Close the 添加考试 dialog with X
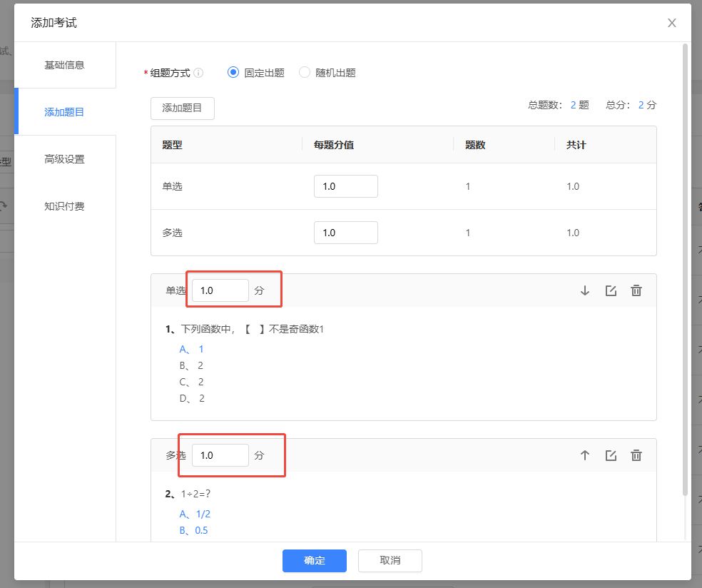702x588 pixels. click(x=671, y=23)
